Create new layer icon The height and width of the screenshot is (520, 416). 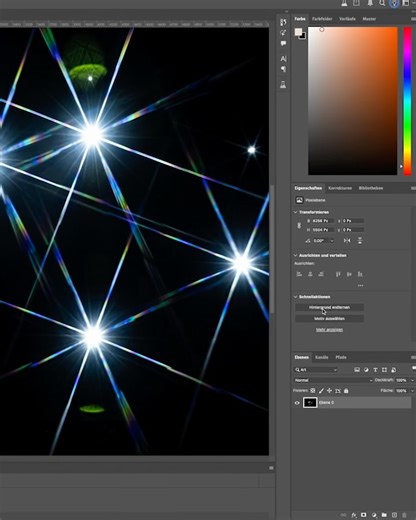[x=394, y=515]
